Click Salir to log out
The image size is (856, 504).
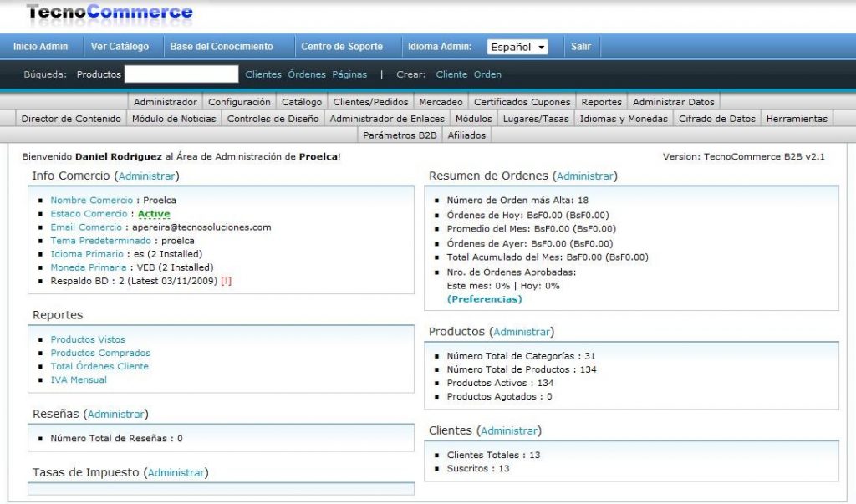[581, 47]
